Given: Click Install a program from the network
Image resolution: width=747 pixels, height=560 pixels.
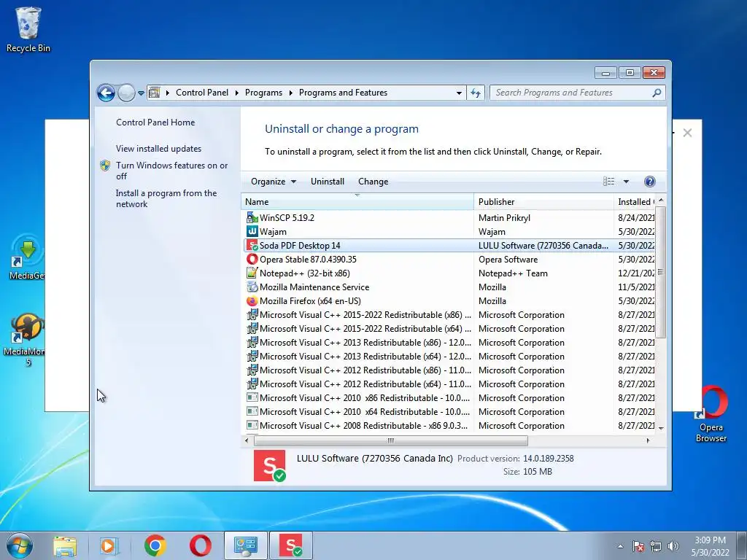Looking at the screenshot, I should tap(166, 198).
